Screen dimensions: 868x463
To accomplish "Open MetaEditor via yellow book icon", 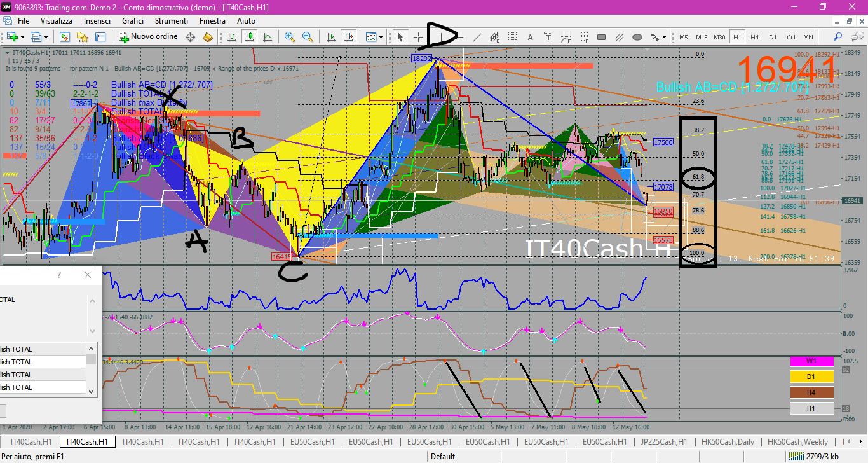I will 207,37.
